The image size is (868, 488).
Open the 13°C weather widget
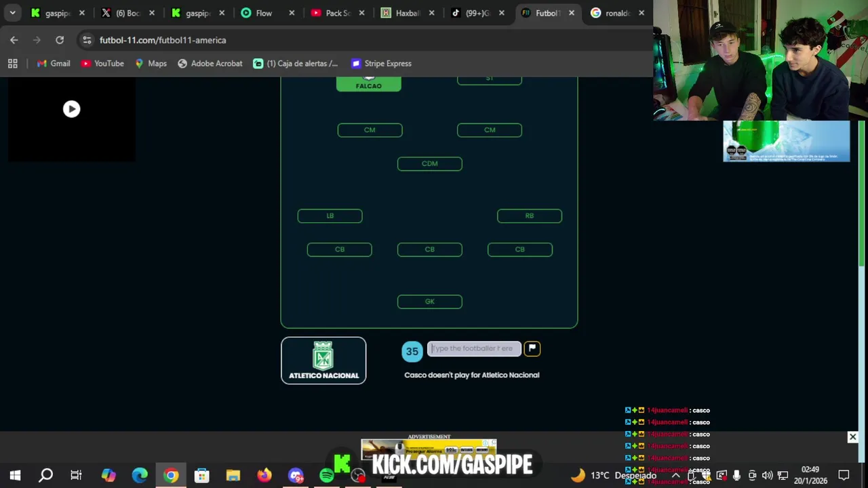[x=614, y=475]
